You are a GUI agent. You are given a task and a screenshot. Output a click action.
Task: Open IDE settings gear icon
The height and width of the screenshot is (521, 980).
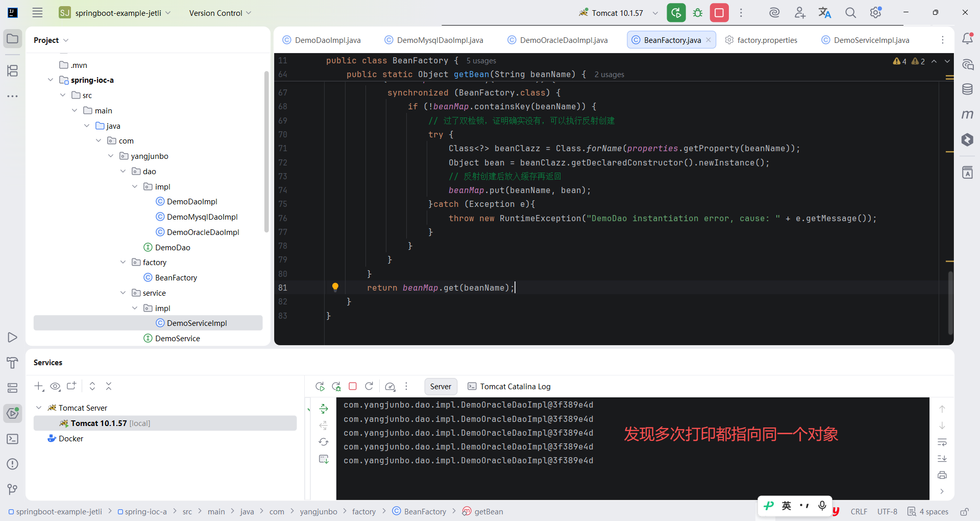tap(876, 13)
